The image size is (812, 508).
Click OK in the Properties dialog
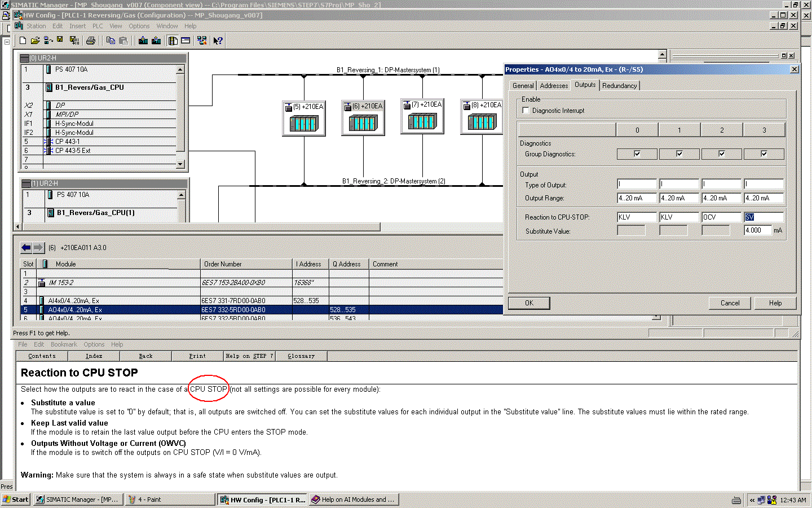[529, 303]
